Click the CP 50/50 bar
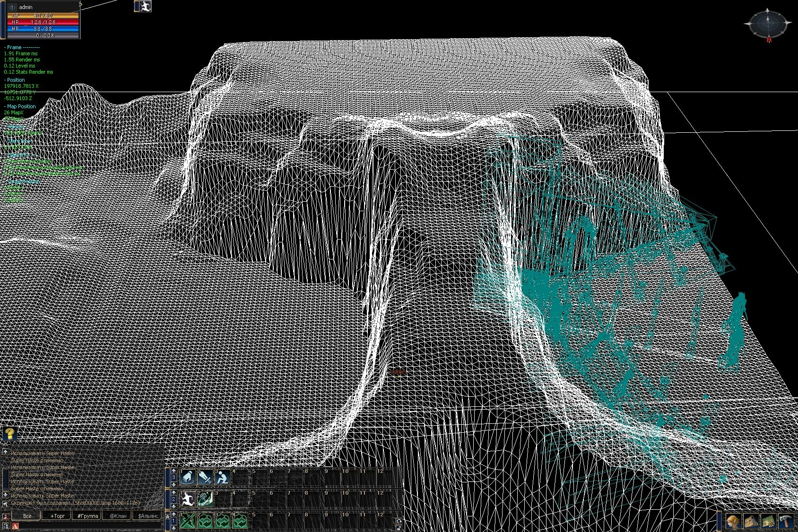 (43, 16)
